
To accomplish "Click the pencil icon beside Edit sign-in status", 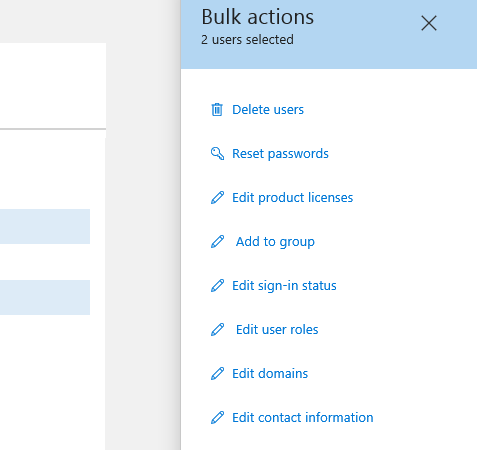I will [217, 285].
